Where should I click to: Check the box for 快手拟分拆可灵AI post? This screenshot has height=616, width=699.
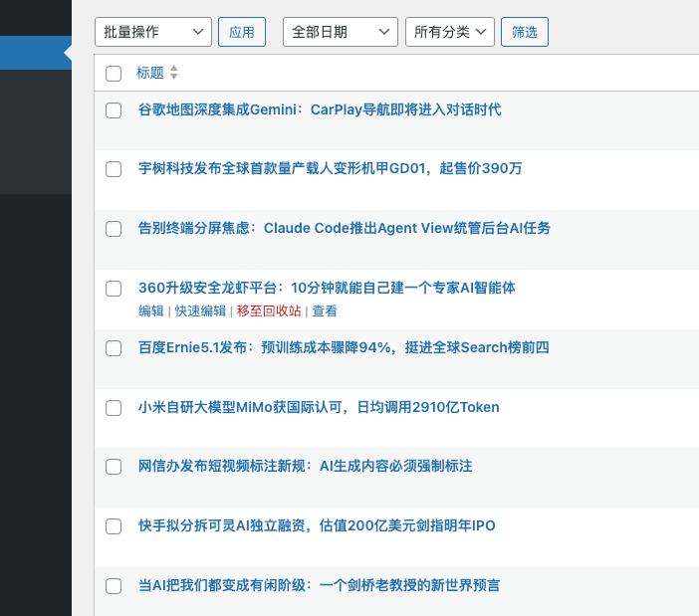click(x=114, y=526)
